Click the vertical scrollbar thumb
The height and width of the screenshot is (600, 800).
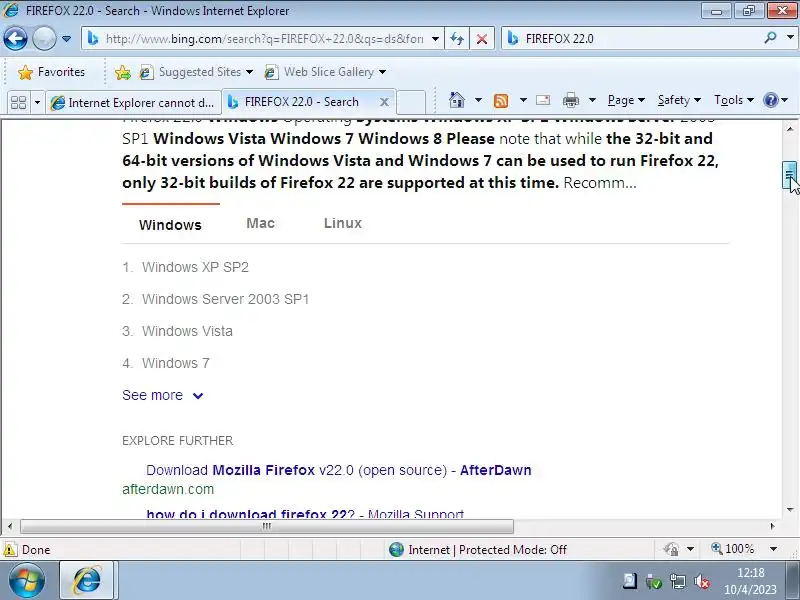789,175
